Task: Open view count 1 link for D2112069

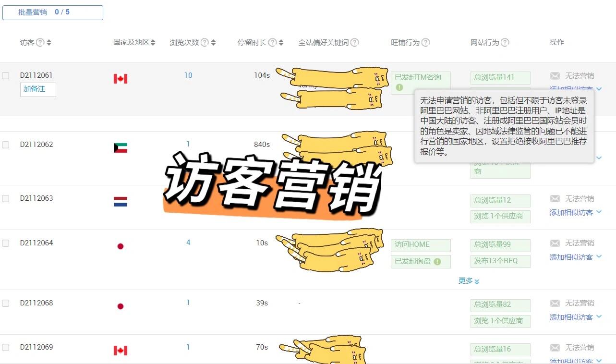Action: tap(188, 347)
